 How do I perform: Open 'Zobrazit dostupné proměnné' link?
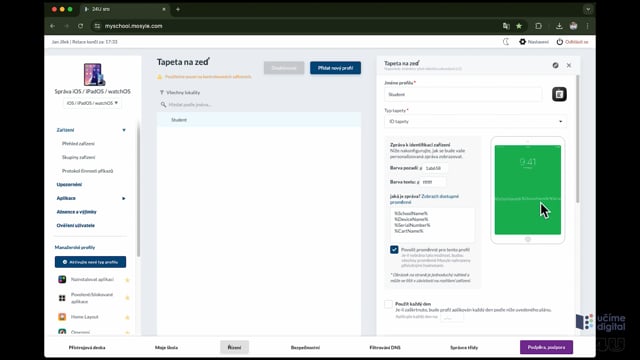click(x=424, y=199)
